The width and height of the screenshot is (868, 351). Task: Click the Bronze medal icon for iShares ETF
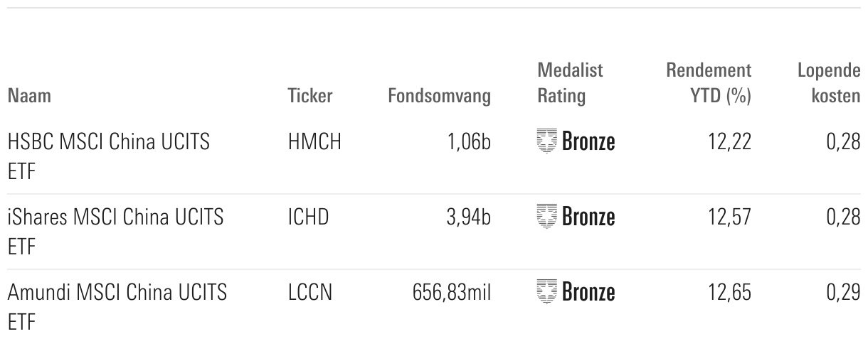[547, 217]
